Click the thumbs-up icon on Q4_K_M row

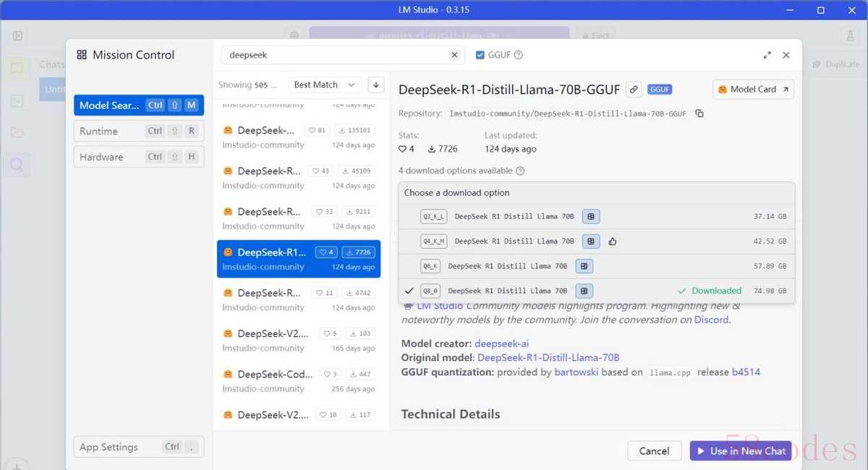point(613,242)
